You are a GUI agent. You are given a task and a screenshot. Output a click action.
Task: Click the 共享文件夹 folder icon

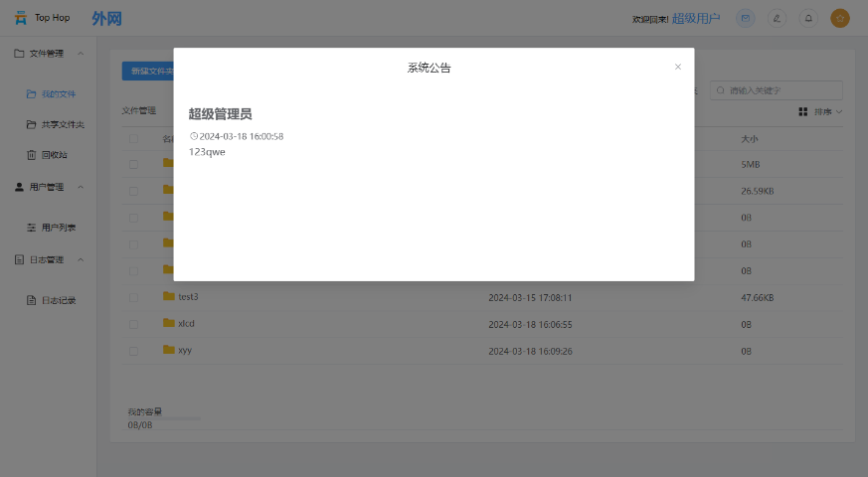pyautogui.click(x=32, y=124)
